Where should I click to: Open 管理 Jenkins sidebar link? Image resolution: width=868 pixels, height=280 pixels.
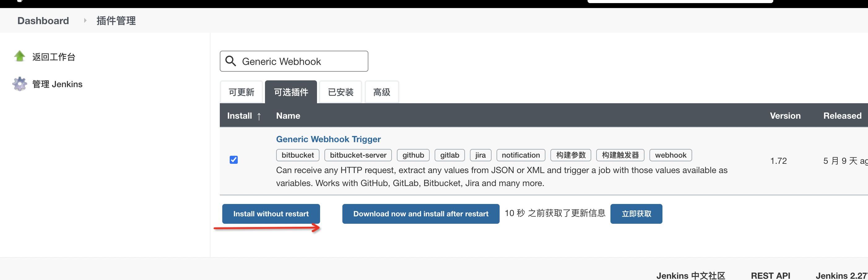57,84
